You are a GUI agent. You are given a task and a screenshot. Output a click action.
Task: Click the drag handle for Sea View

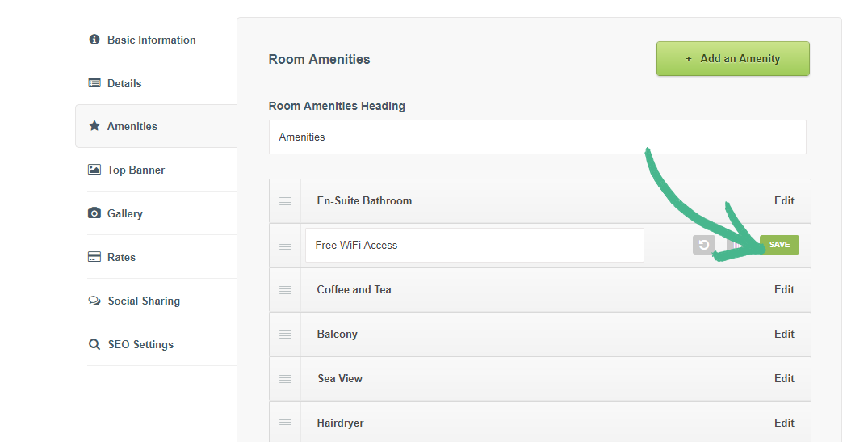tap(285, 379)
